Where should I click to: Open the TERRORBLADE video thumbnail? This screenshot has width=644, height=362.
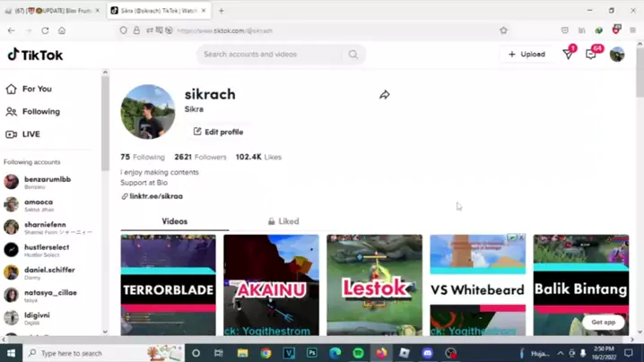coord(169,285)
